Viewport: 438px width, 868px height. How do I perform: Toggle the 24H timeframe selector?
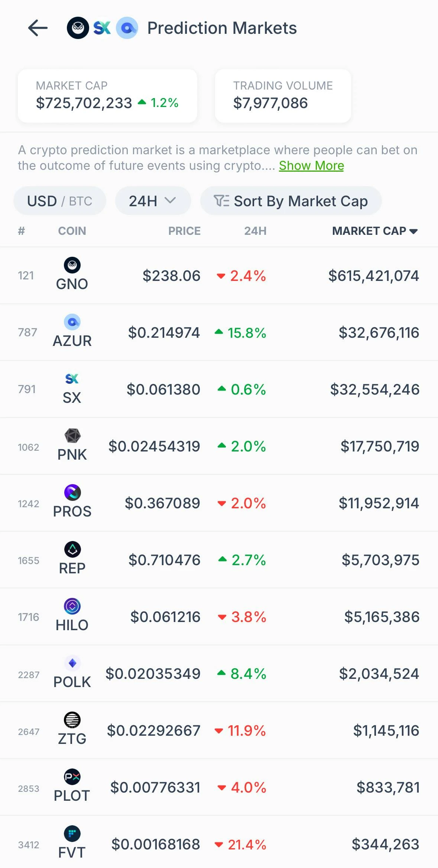[153, 201]
